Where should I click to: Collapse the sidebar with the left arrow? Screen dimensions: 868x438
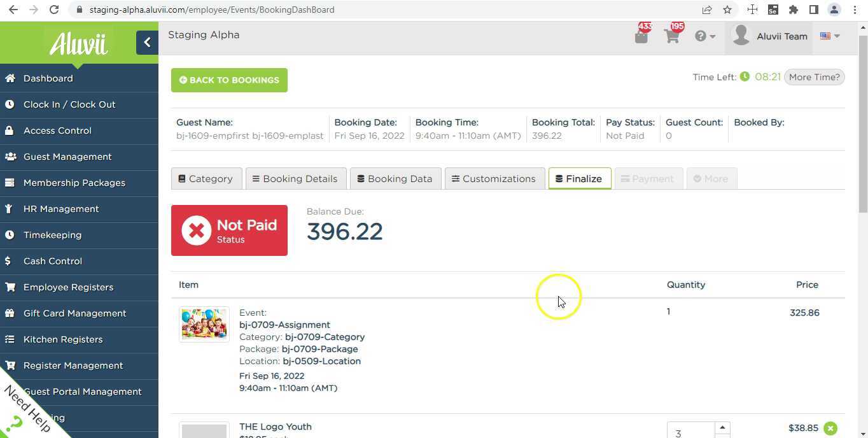coord(147,42)
